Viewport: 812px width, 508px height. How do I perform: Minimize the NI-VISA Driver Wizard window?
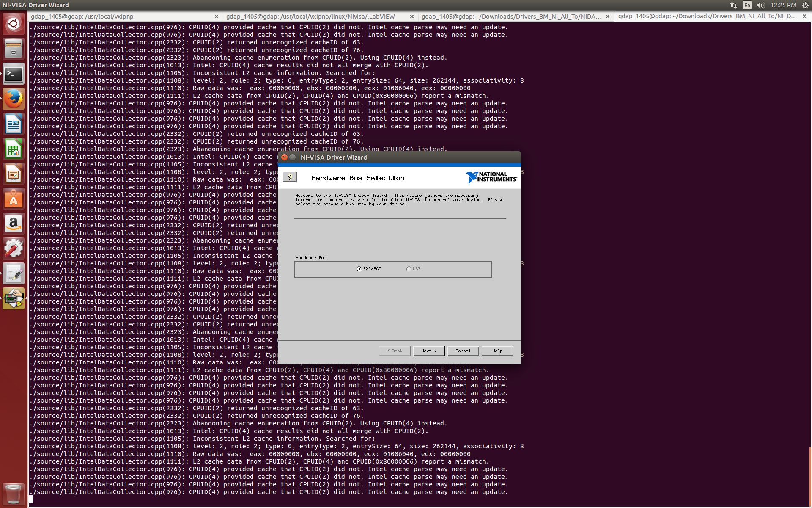[293, 157]
